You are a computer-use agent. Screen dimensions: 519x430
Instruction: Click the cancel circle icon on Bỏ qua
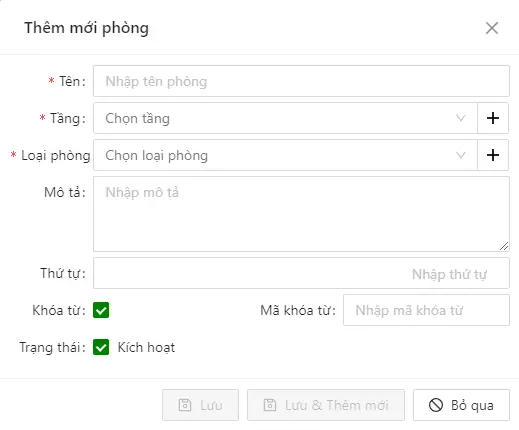pos(436,405)
